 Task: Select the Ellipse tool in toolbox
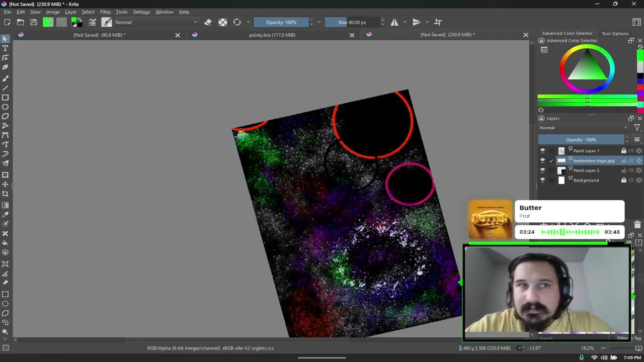(x=5, y=107)
